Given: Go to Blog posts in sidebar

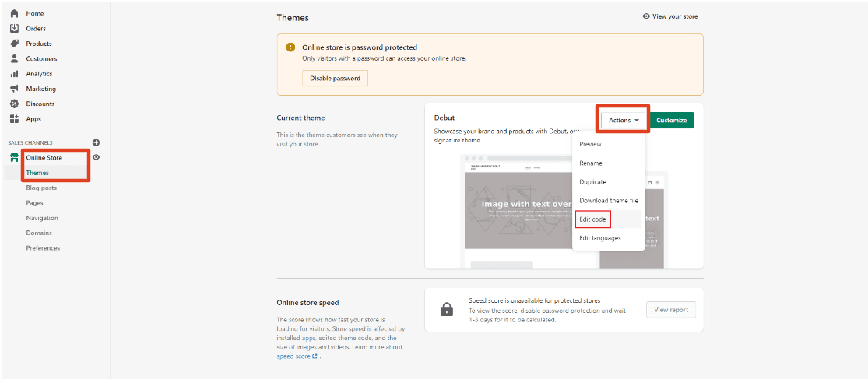Looking at the screenshot, I should [41, 188].
